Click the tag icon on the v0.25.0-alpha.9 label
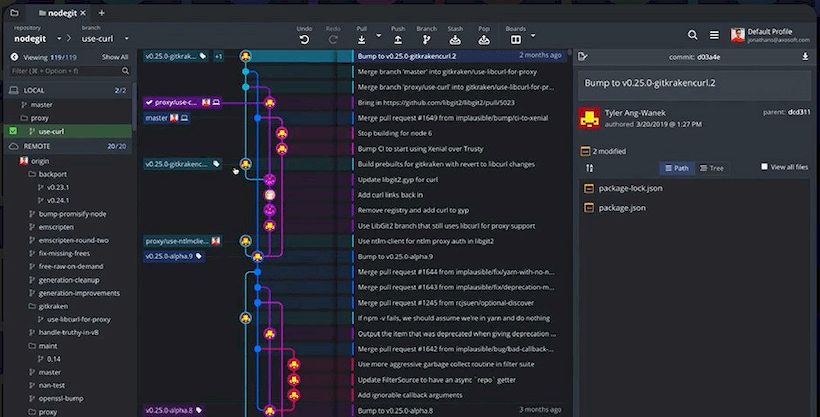Screen dimensions: 820x417 199,256
